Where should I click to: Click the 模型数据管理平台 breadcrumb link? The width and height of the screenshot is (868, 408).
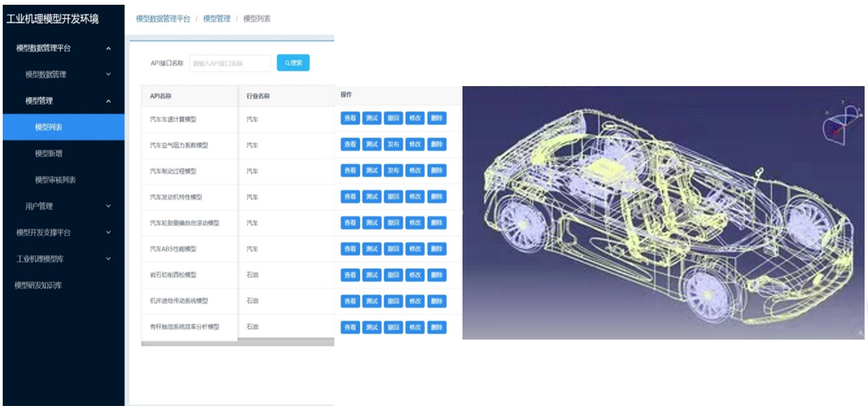(x=163, y=19)
